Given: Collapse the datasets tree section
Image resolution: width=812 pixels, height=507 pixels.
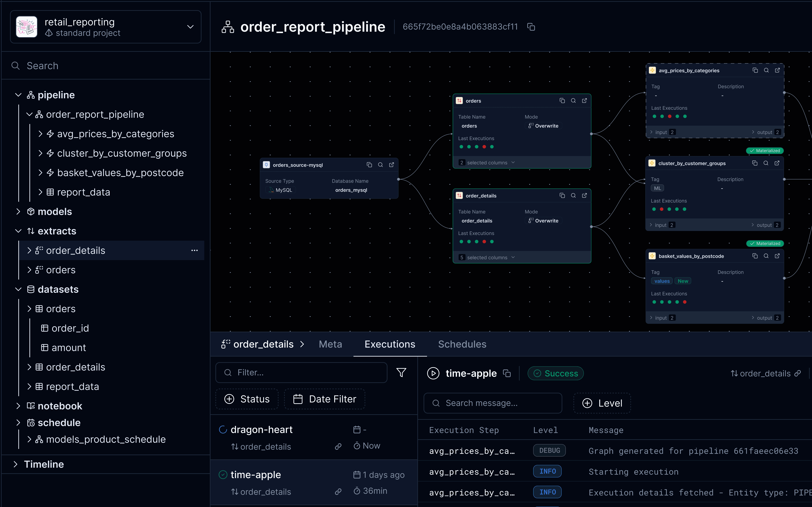Looking at the screenshot, I should (x=18, y=289).
